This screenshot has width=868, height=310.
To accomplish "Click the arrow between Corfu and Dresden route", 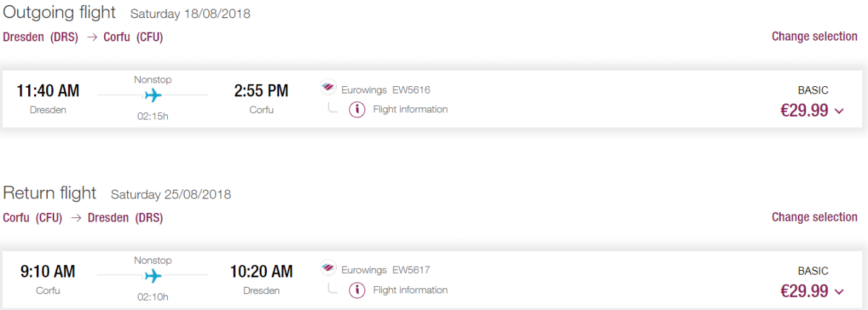I will [x=76, y=217].
